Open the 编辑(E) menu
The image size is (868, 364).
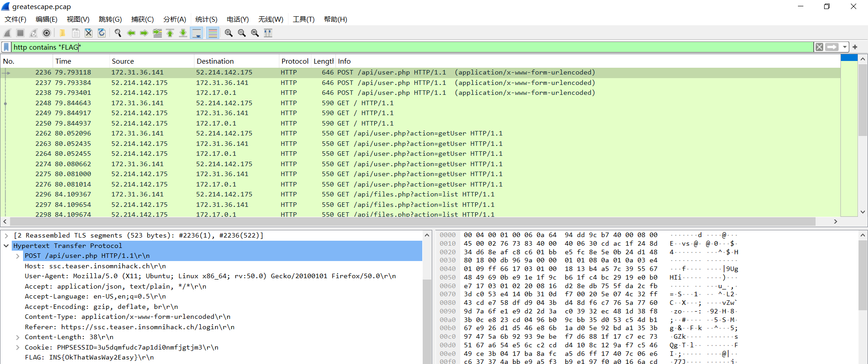pos(47,19)
